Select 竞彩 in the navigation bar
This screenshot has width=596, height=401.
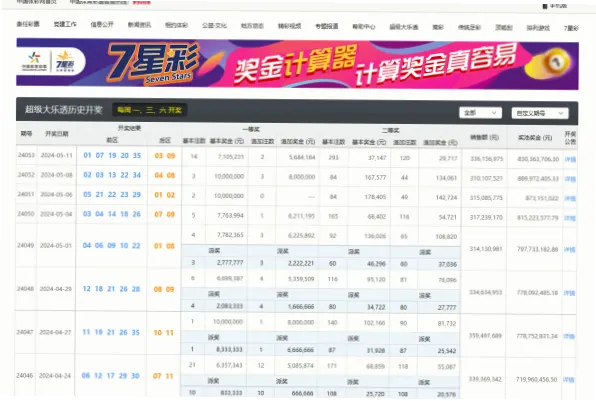pos(438,27)
